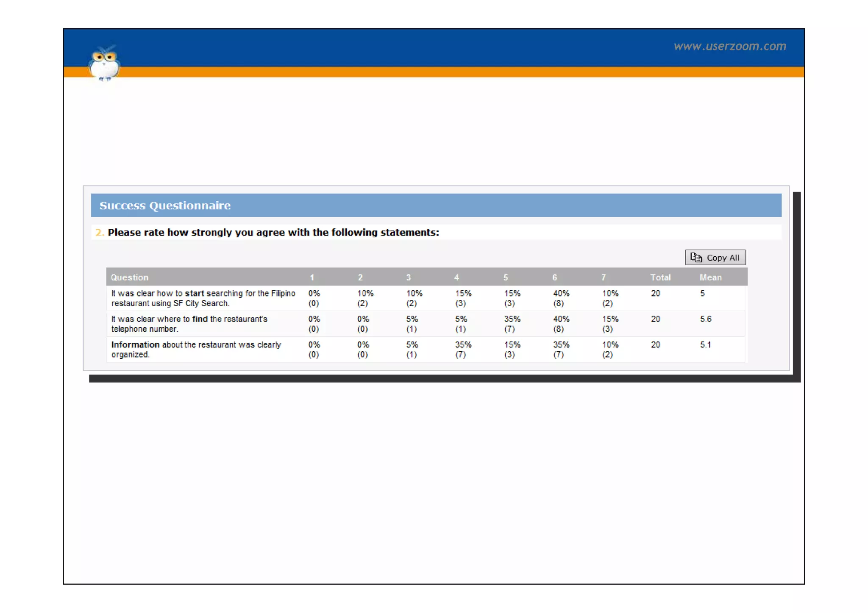Click column header 4 in the table
The height and width of the screenshot is (613, 868).
point(456,277)
